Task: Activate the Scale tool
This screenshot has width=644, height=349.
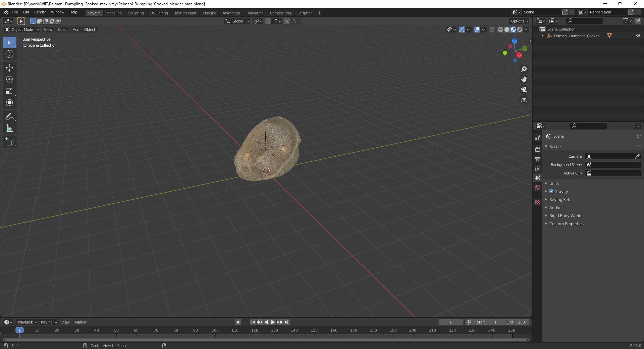Action: [9, 91]
